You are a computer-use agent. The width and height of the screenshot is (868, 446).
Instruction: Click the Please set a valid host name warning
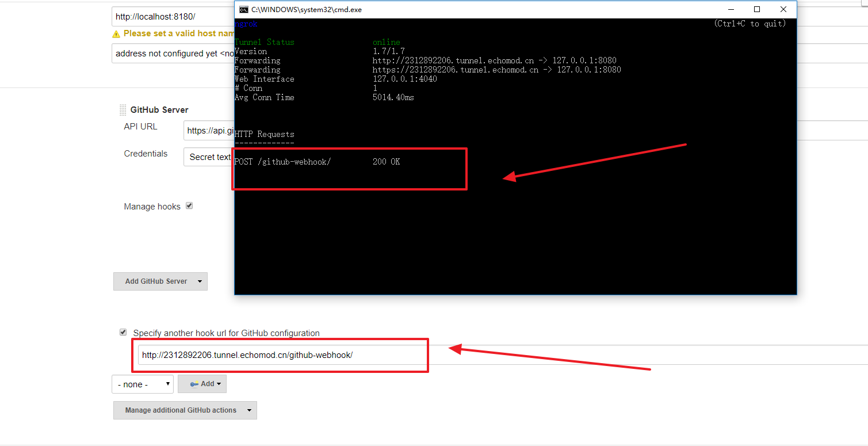click(179, 34)
